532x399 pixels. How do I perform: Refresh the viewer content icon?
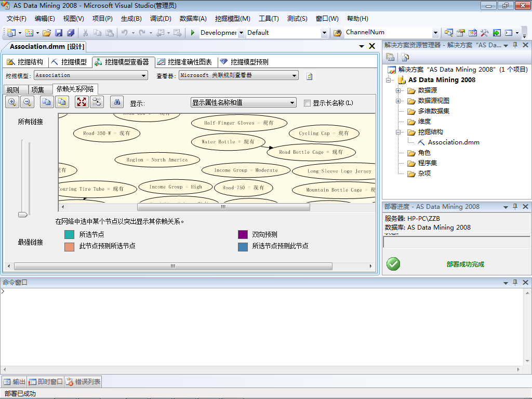309,76
